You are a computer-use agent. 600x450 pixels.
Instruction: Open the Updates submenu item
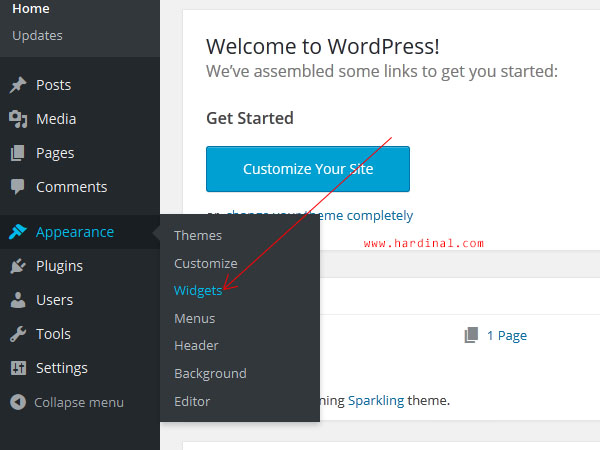tap(37, 36)
